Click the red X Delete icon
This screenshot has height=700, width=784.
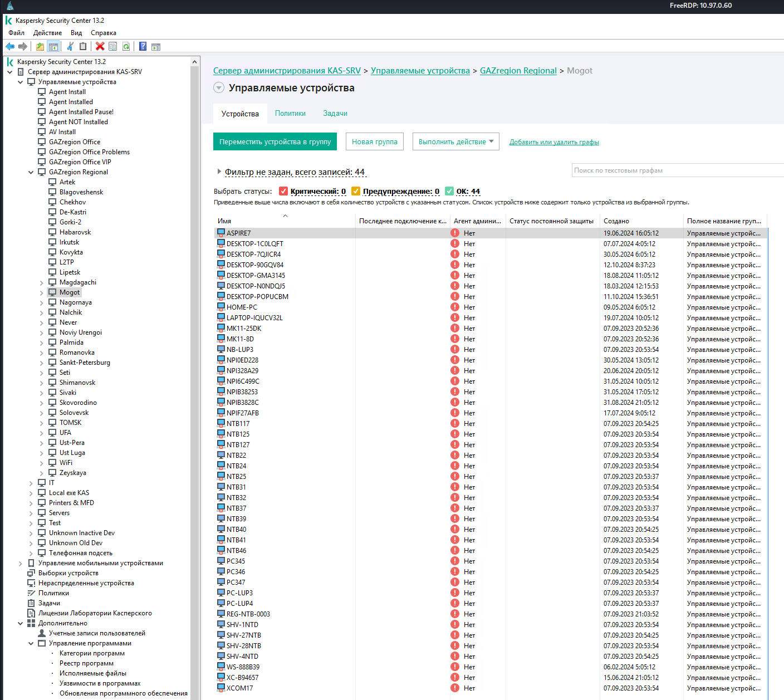pyautogui.click(x=100, y=47)
